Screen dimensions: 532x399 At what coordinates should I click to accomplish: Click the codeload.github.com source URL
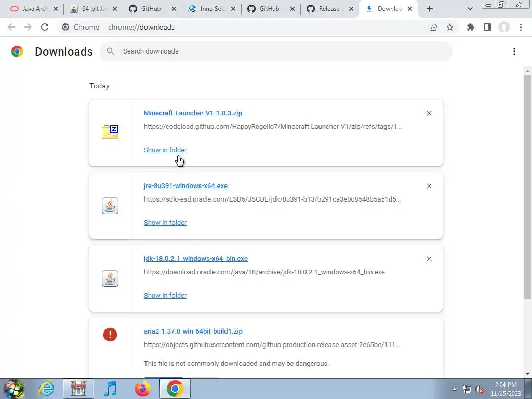(x=272, y=127)
